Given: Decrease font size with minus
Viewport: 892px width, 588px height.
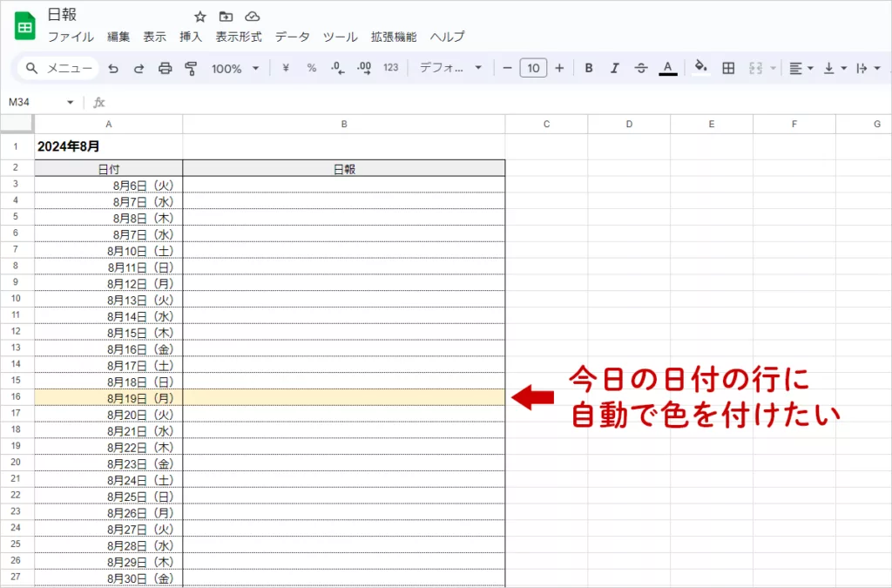Looking at the screenshot, I should coord(508,68).
